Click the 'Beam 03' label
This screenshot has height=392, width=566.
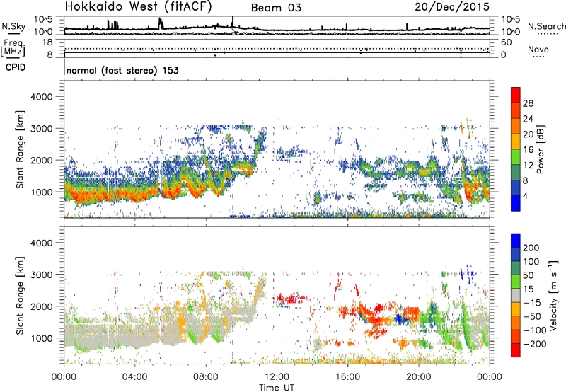(276, 8)
